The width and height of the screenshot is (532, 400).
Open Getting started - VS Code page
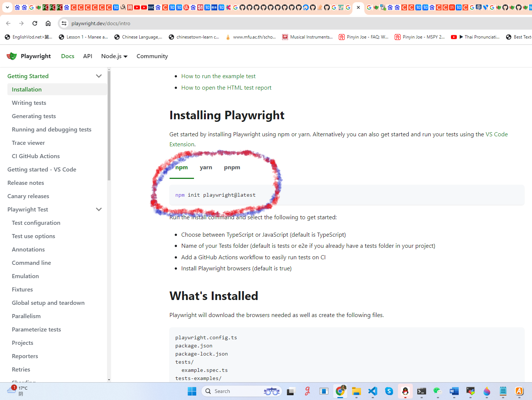pyautogui.click(x=42, y=169)
